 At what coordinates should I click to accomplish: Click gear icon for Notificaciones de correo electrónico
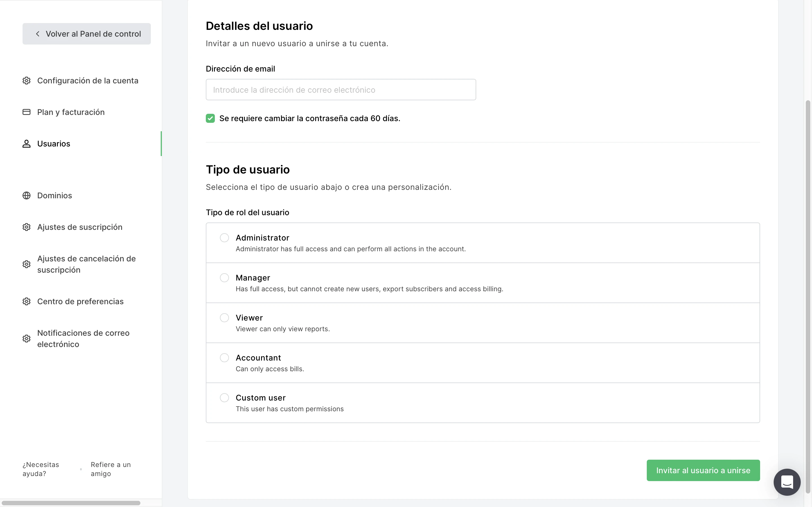point(27,339)
